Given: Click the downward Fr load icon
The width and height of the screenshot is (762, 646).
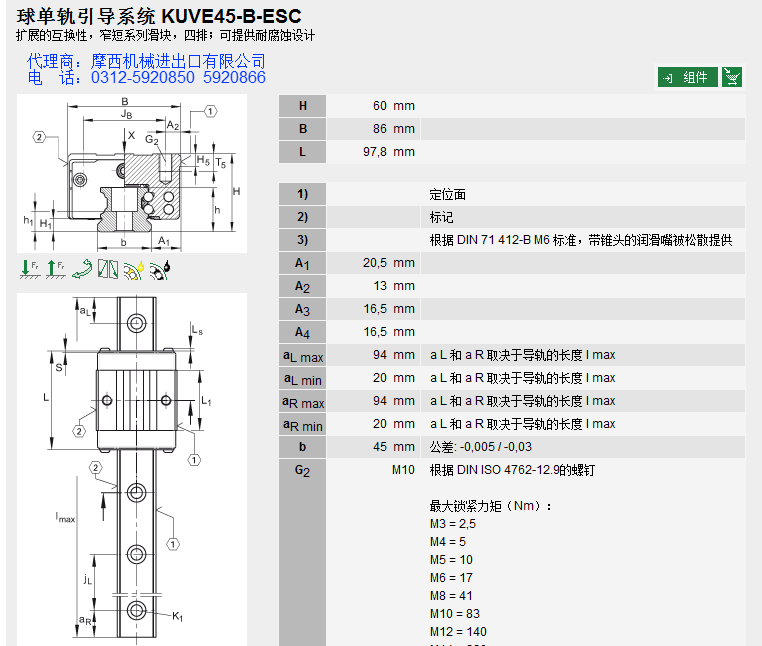Looking at the screenshot, I should 28,268.
